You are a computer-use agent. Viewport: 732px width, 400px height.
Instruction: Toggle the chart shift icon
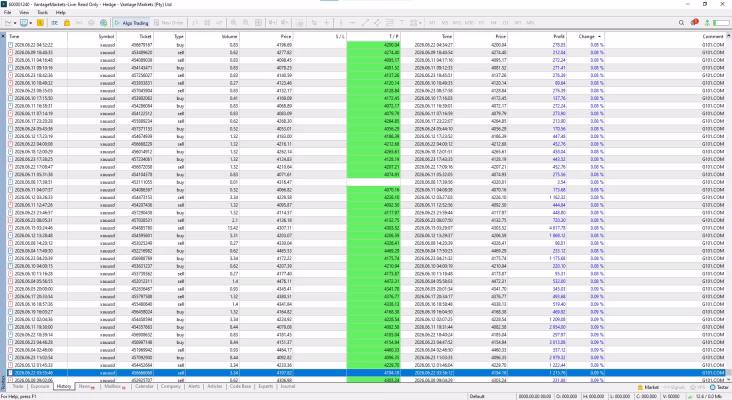click(285, 22)
